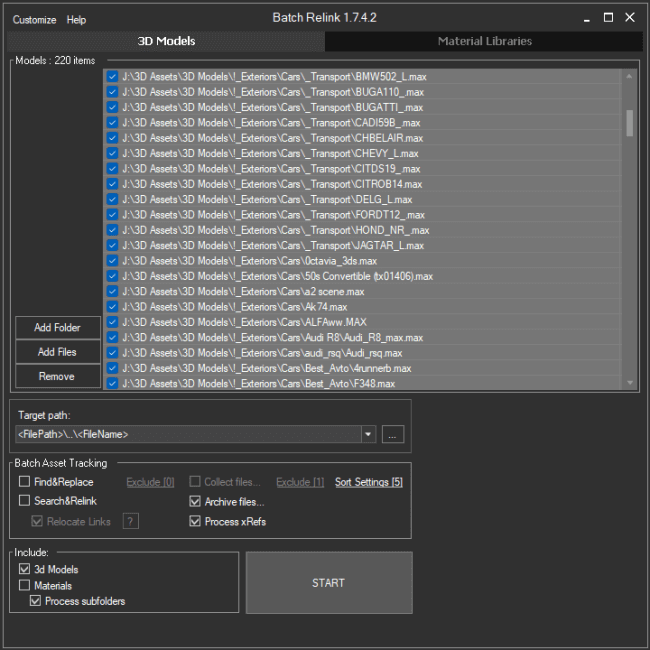The image size is (650, 650).
Task: Uncheck the CHBELAIR.max checkbox
Action: coord(112,138)
